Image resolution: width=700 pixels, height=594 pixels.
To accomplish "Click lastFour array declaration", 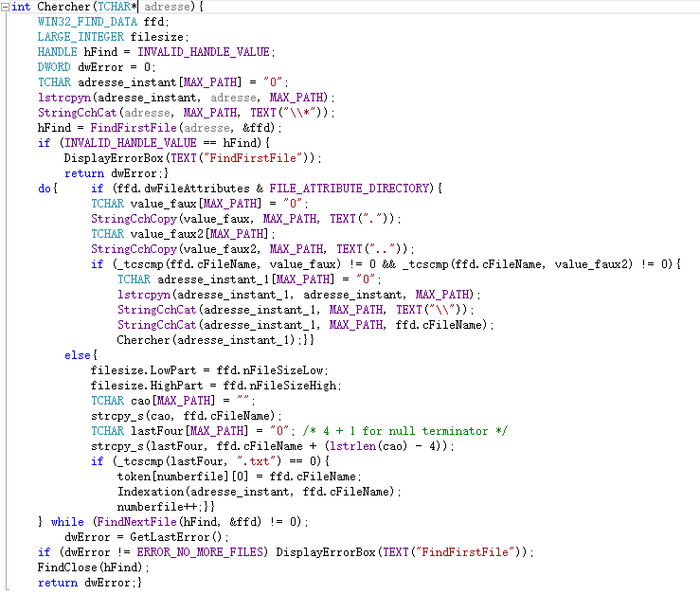I will [193, 432].
